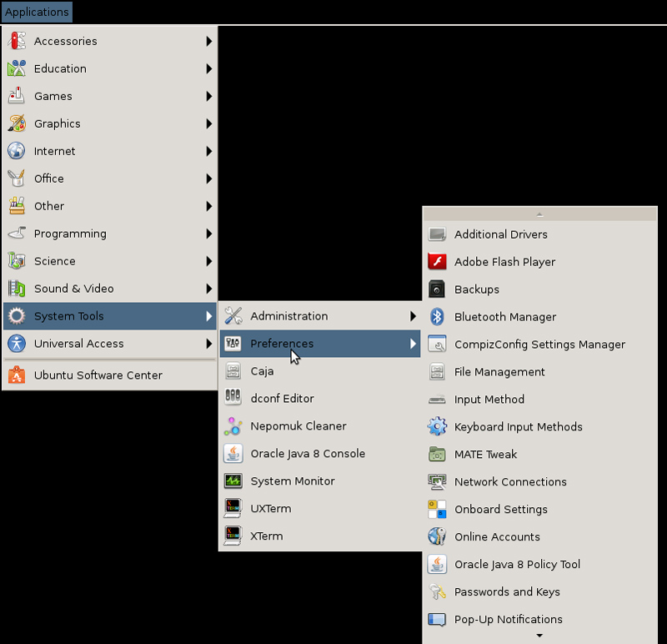
Task: Click the Online Accounts icon
Action: [x=437, y=536]
